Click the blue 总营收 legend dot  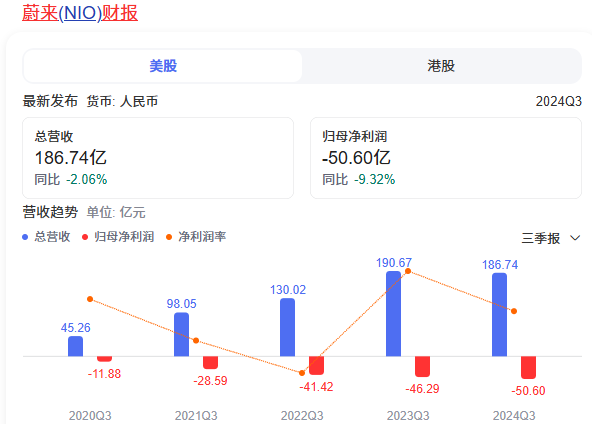click(25, 237)
